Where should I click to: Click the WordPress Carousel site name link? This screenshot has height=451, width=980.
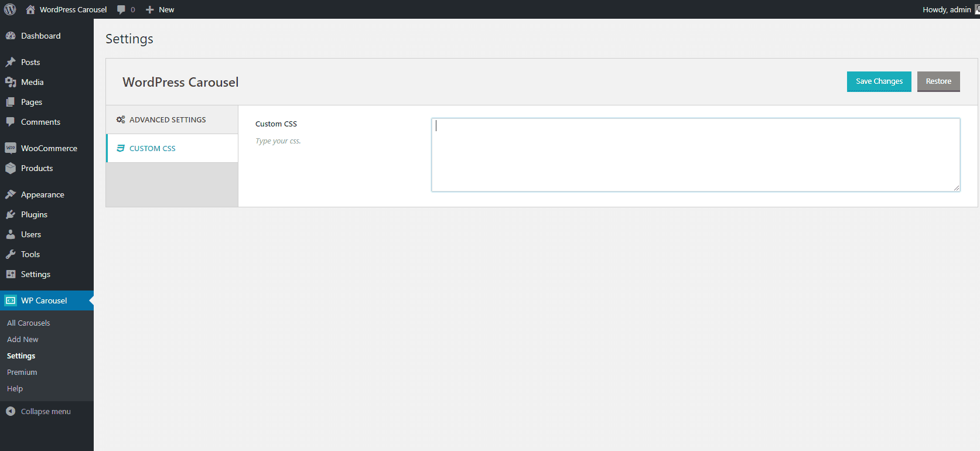73,9
